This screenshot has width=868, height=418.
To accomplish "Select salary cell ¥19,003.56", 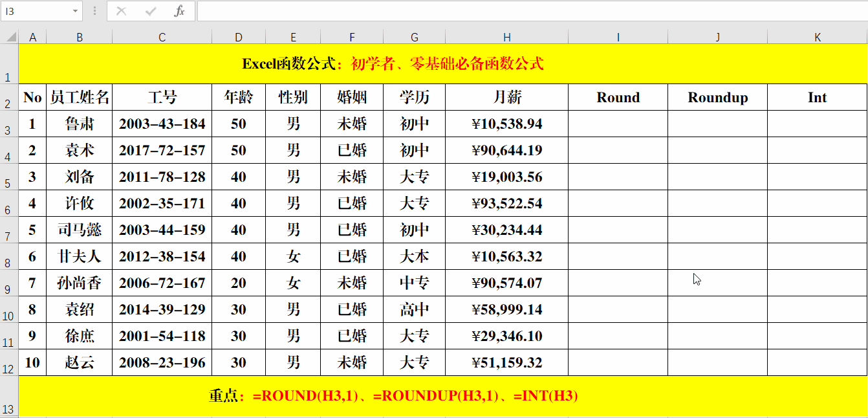I will 507,177.
